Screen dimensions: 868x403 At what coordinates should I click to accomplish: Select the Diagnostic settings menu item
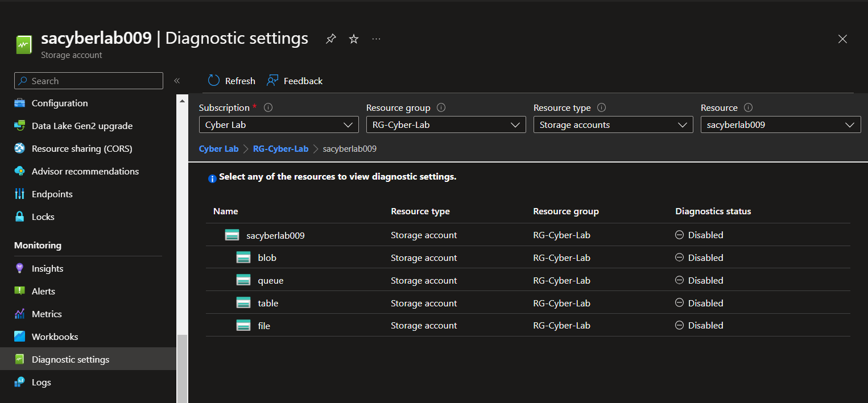point(89,359)
